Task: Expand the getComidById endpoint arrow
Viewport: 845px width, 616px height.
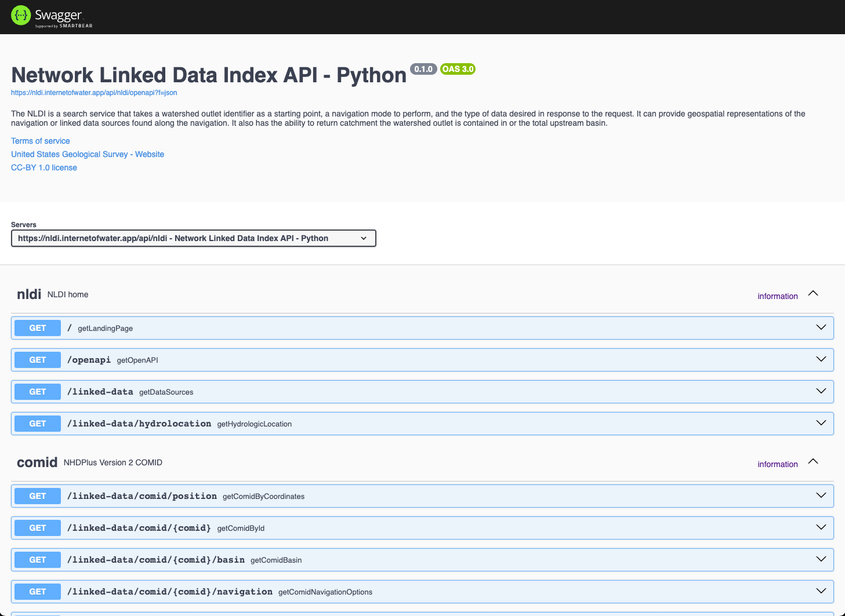Action: click(821, 527)
